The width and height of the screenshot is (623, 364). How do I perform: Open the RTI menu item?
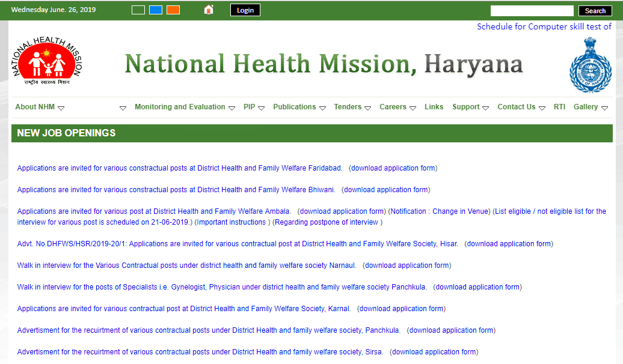pyautogui.click(x=559, y=107)
